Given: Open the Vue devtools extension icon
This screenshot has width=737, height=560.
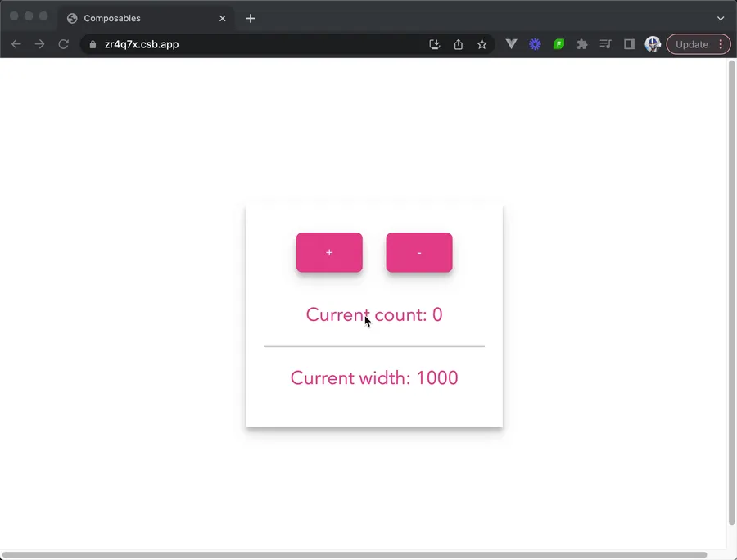Looking at the screenshot, I should pyautogui.click(x=512, y=44).
